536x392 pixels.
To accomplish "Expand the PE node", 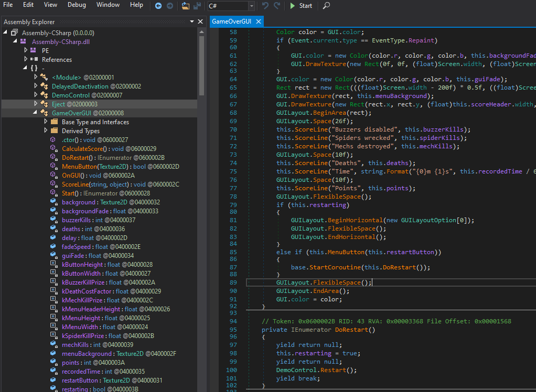I will [x=26, y=50].
